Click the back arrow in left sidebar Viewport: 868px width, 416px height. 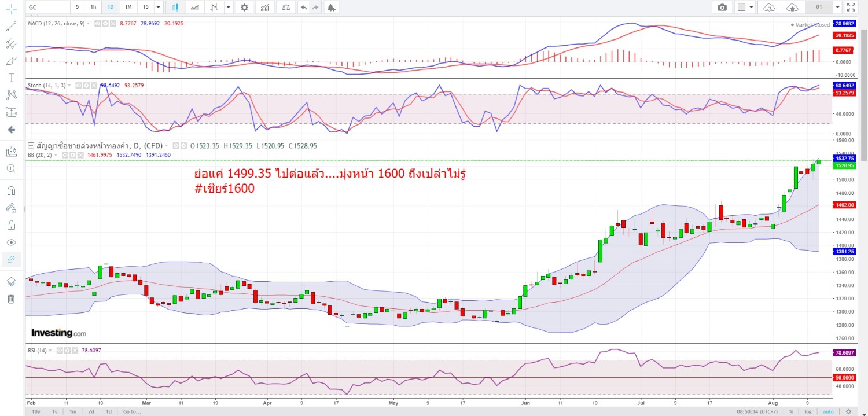(11, 130)
